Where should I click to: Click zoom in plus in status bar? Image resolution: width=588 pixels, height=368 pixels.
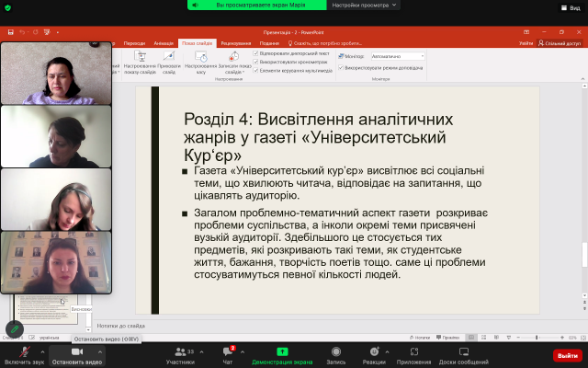pos(562,338)
